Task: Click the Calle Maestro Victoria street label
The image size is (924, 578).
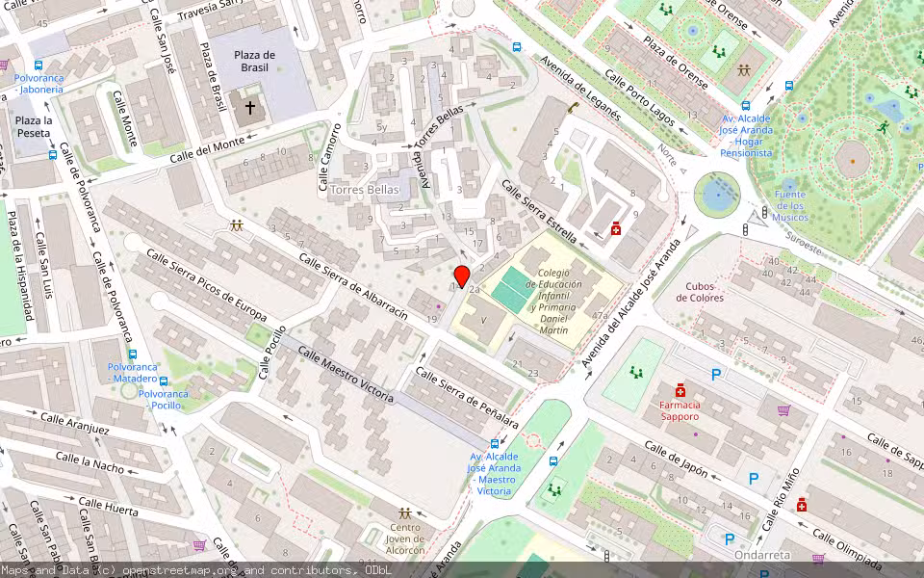Action: click(x=346, y=375)
